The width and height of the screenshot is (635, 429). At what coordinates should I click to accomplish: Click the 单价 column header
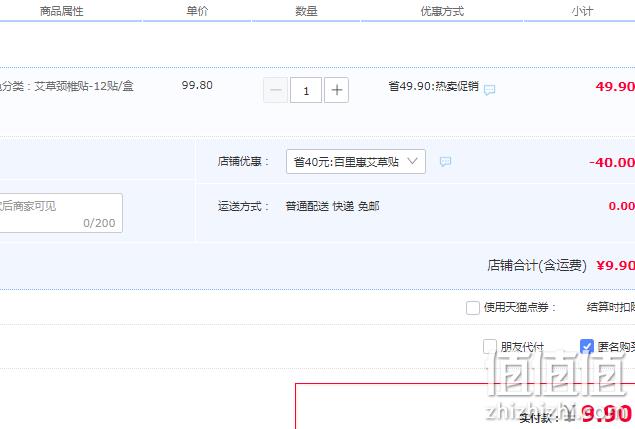pyautogui.click(x=197, y=11)
